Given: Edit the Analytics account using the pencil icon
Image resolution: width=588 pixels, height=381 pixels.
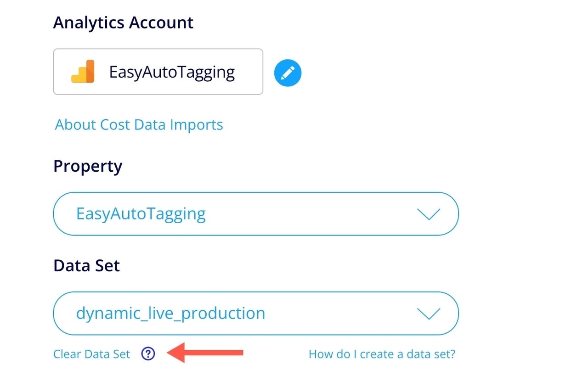Looking at the screenshot, I should click(x=288, y=73).
